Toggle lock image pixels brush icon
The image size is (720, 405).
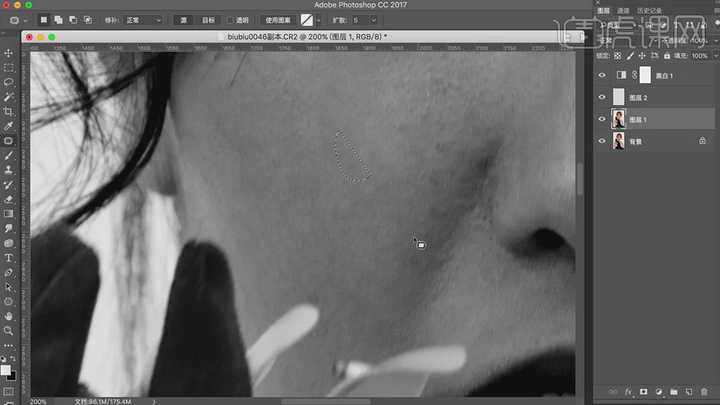[x=630, y=56]
